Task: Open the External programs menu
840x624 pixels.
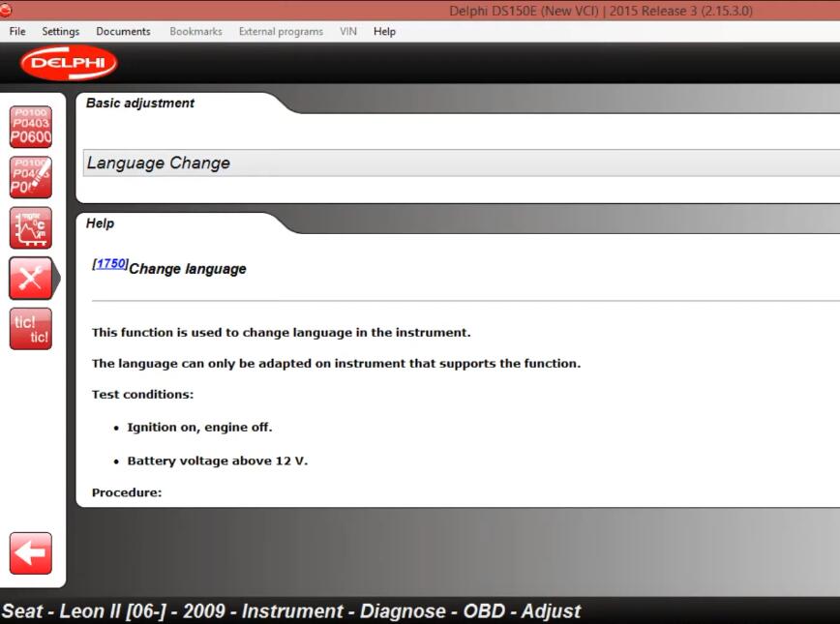Action: pyautogui.click(x=281, y=32)
